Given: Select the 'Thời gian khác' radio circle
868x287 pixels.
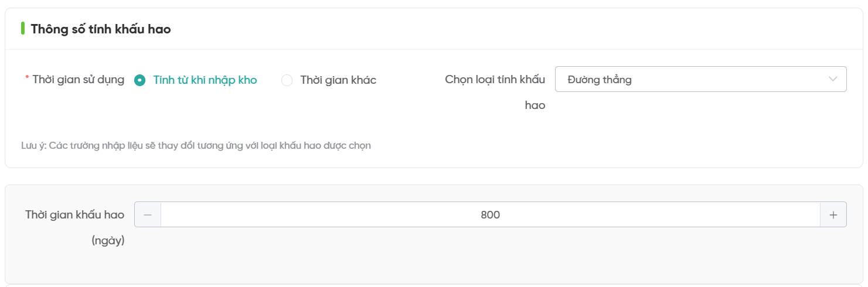Looking at the screenshot, I should point(287,80).
